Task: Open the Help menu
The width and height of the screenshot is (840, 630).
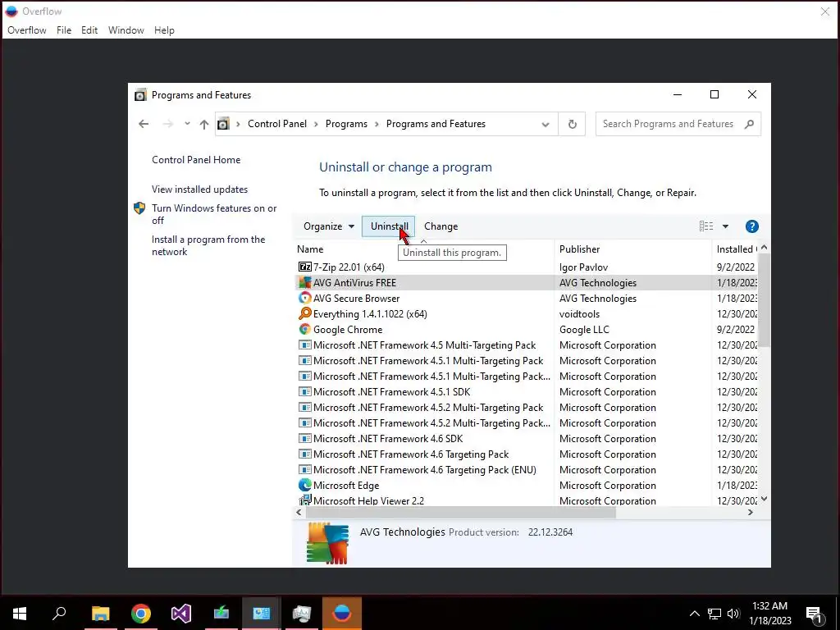Action: pos(164,30)
